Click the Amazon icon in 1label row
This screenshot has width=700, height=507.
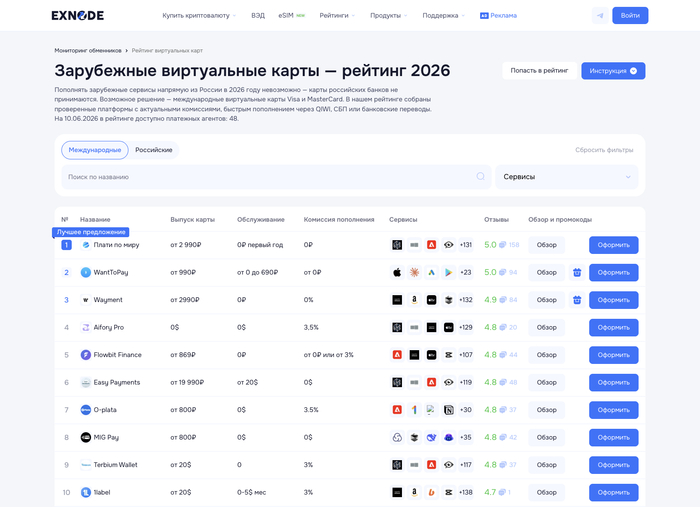[414, 492]
